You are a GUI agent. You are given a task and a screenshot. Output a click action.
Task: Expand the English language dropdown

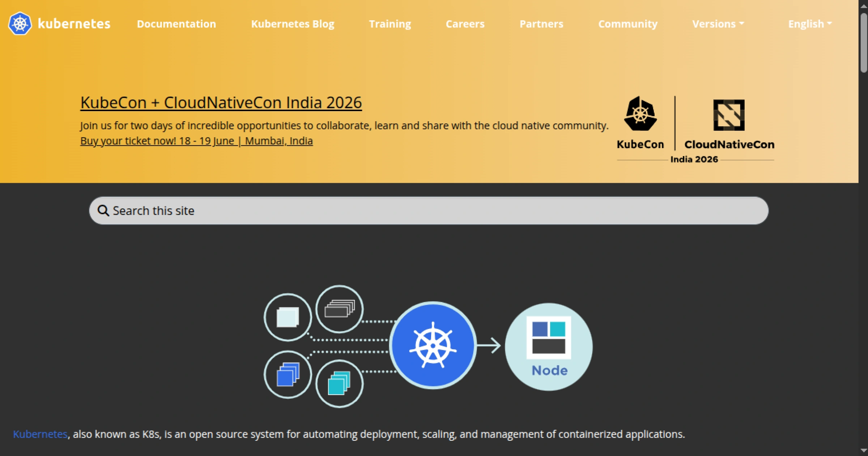(x=810, y=24)
